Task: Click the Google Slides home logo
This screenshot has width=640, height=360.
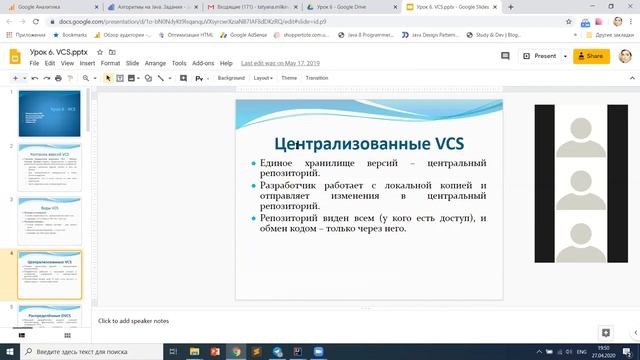Action: [15, 57]
